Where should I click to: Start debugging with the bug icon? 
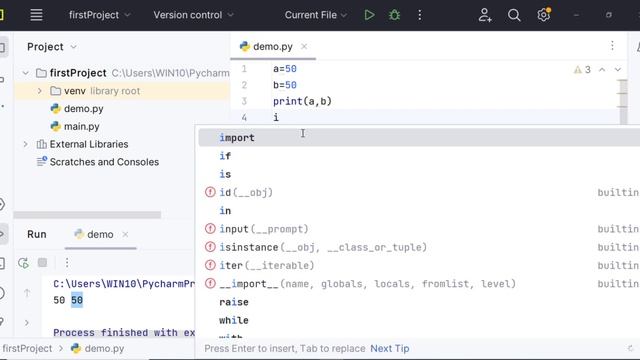point(394,15)
